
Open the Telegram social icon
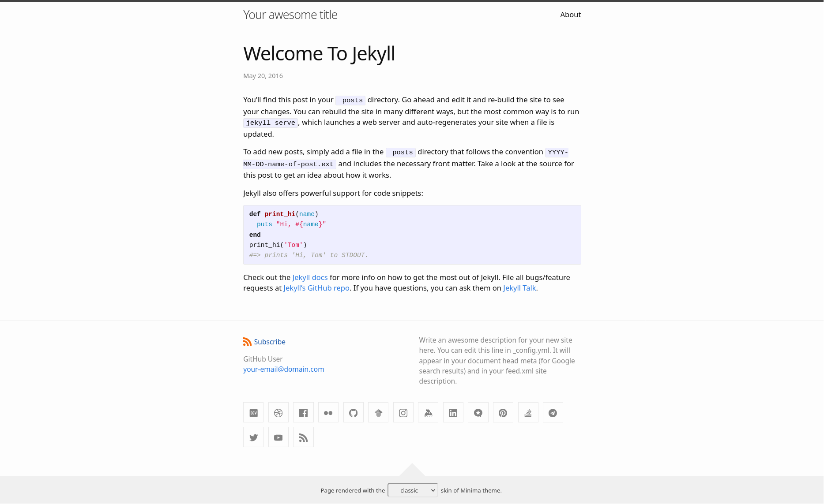coord(553,412)
